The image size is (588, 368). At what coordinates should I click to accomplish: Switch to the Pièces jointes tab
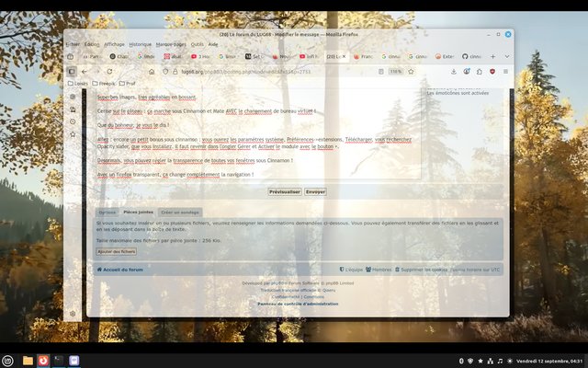(x=138, y=212)
